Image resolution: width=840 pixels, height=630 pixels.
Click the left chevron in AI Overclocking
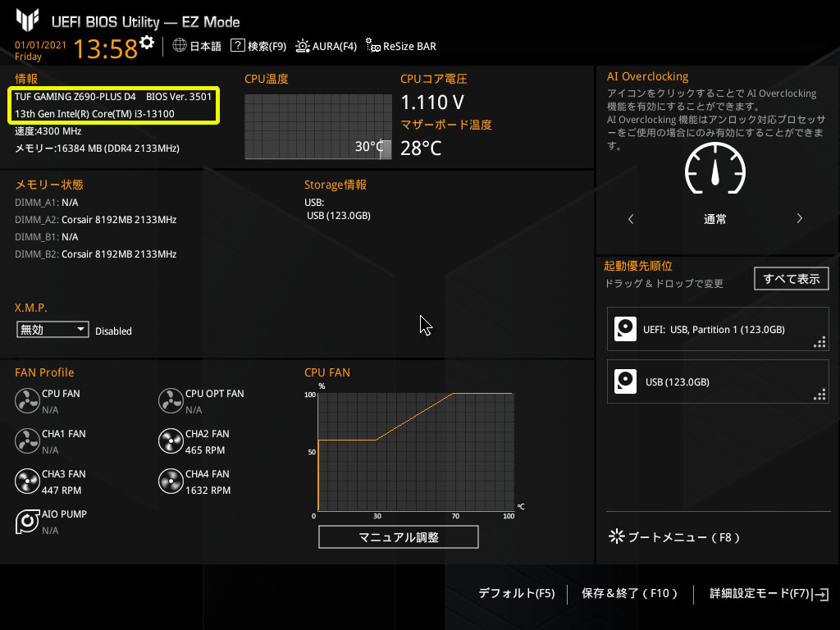tap(631, 219)
